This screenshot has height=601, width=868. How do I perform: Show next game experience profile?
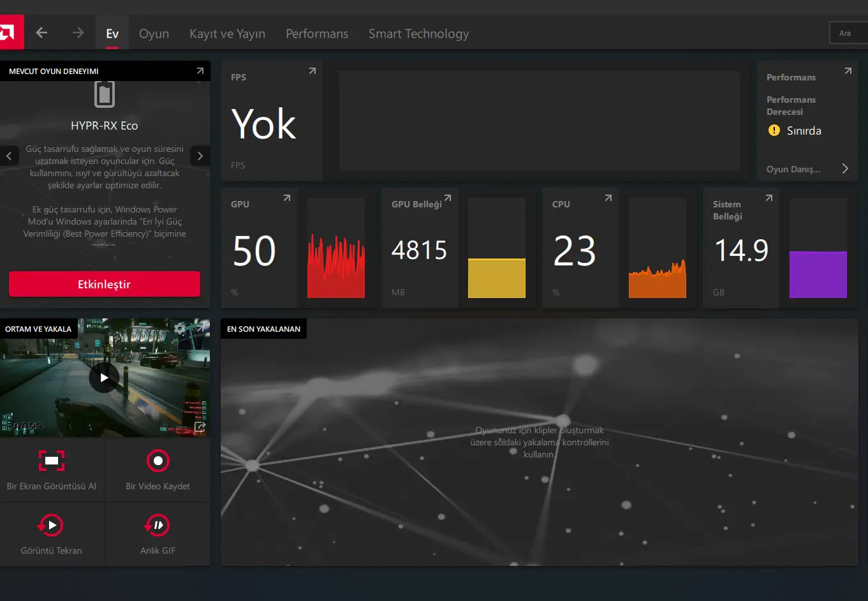(x=200, y=156)
